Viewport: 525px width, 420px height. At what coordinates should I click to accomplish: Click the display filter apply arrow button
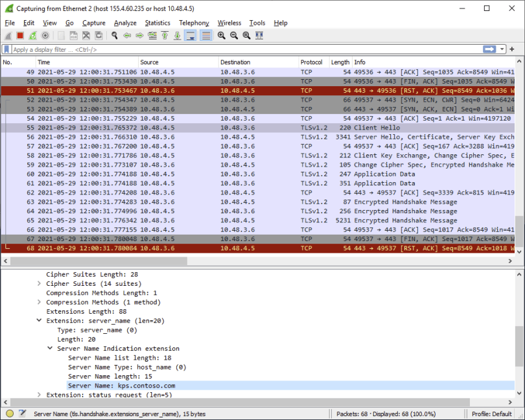pyautogui.click(x=491, y=49)
